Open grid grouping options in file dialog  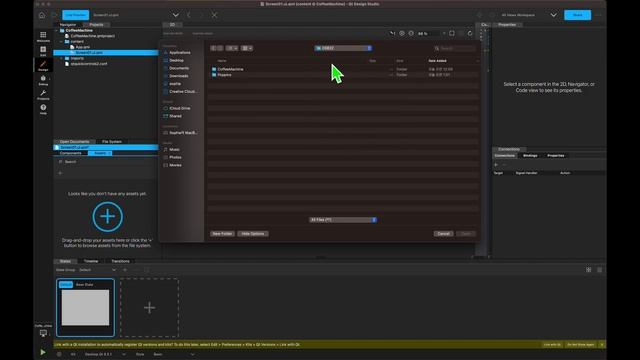[x=247, y=48]
